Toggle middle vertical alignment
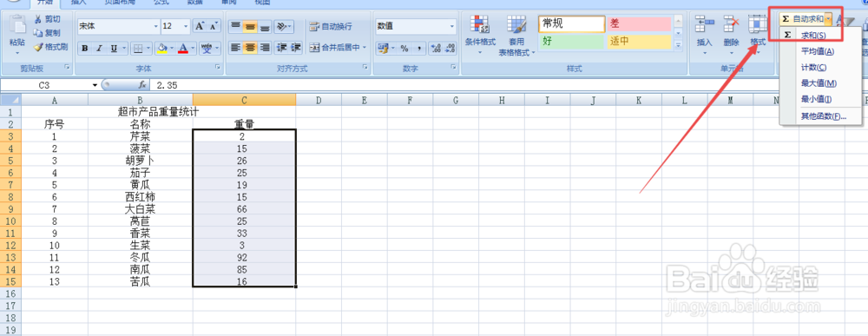This screenshot has width=868, height=336. [x=250, y=26]
